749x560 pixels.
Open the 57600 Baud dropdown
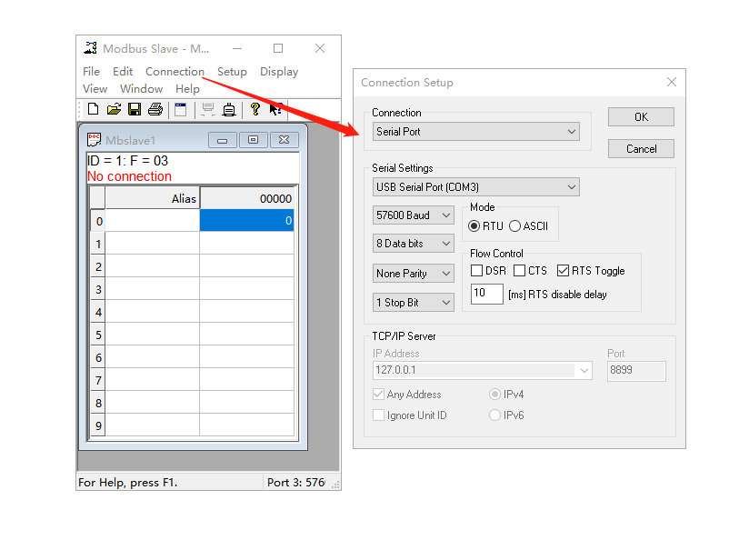tap(414, 215)
